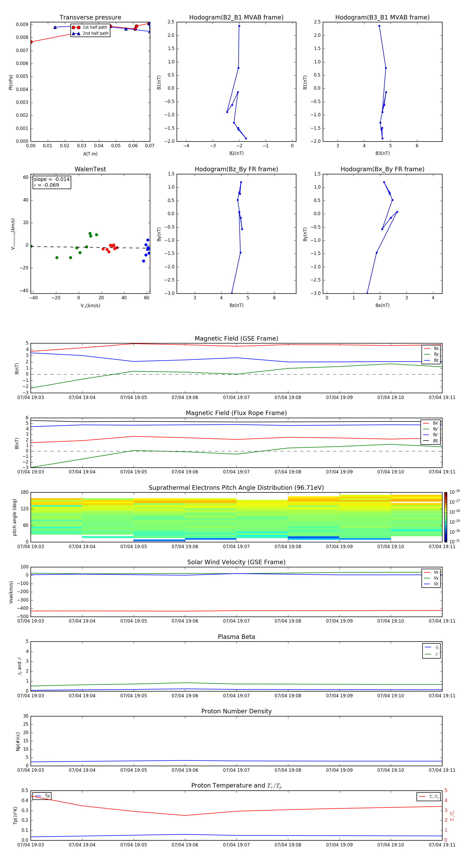Click the 'Hodogram(B2_B1 MVAB frame)' title
This screenshot has width=473, height=868.
pyautogui.click(x=236, y=18)
